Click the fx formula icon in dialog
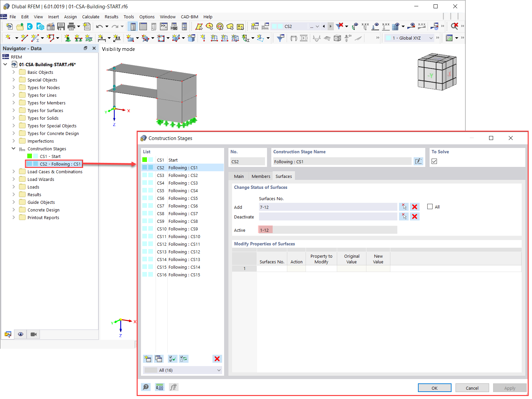 pyautogui.click(x=173, y=387)
